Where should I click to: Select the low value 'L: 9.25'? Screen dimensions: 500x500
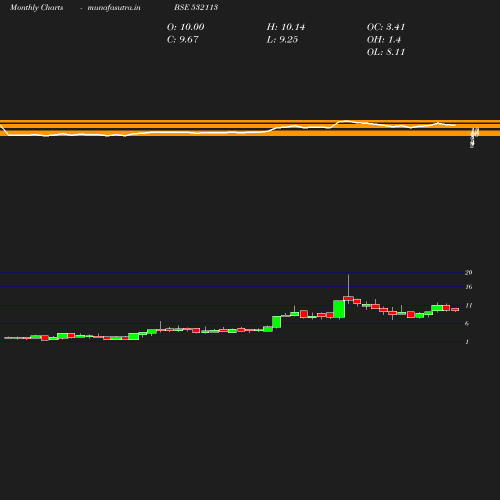(x=282, y=40)
